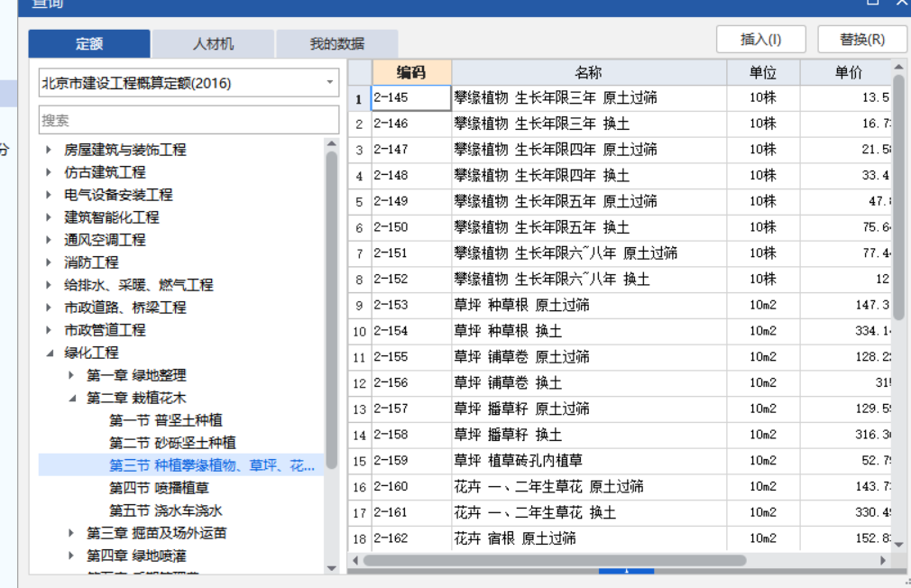Click table horizontal scroll-right arrow
The width and height of the screenshot is (911, 588).
[x=883, y=561]
